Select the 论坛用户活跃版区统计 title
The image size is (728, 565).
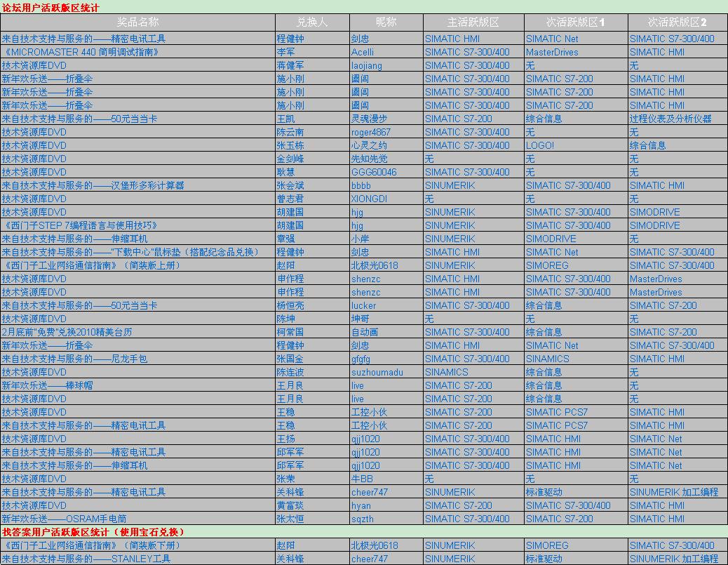(50, 8)
